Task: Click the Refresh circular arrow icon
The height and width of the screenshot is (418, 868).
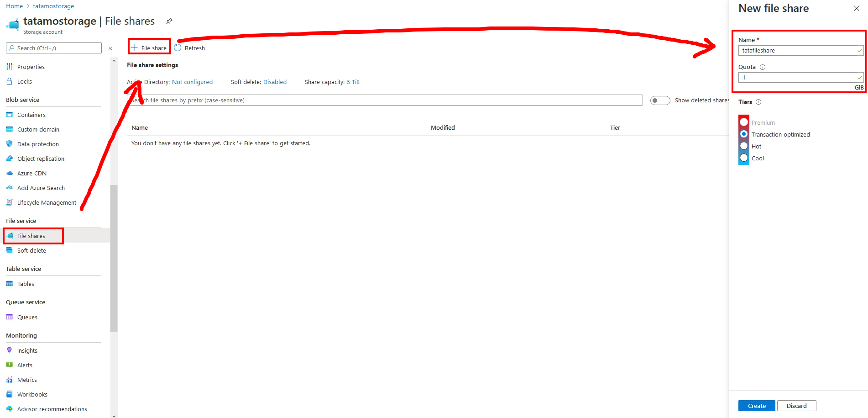Action: [178, 48]
